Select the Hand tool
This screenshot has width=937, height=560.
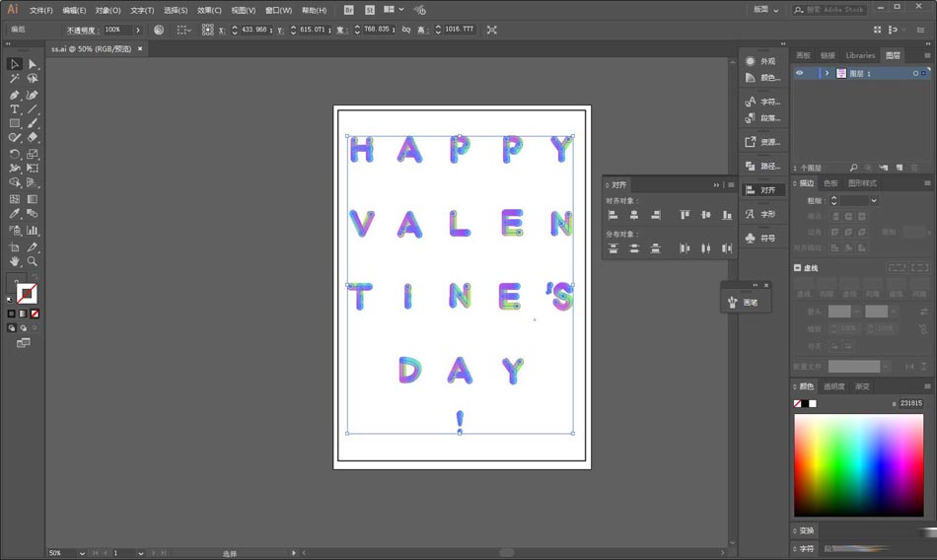[15, 261]
